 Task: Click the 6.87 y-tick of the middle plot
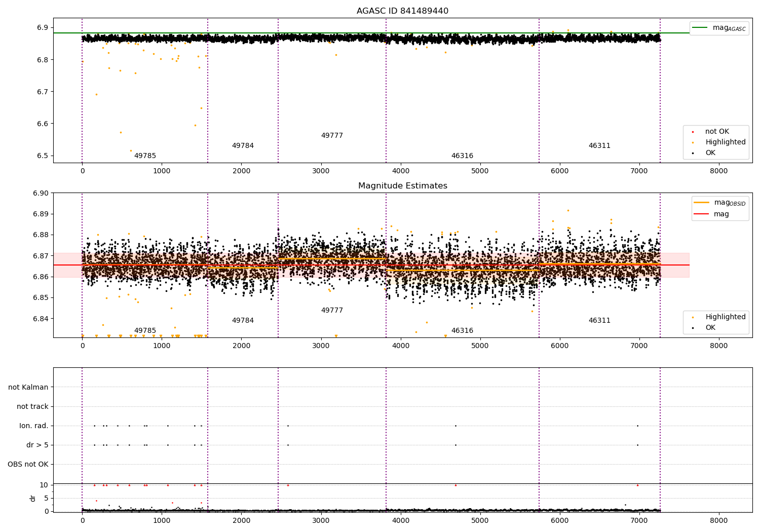41,256
